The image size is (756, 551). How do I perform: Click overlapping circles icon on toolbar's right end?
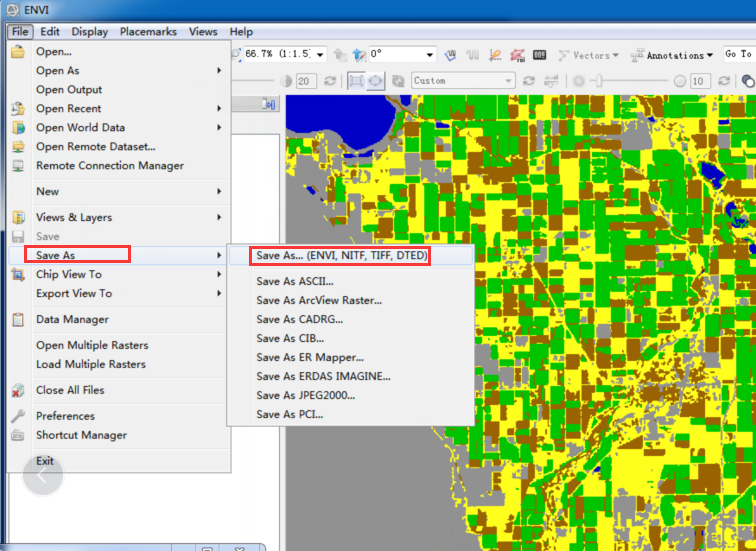748,81
